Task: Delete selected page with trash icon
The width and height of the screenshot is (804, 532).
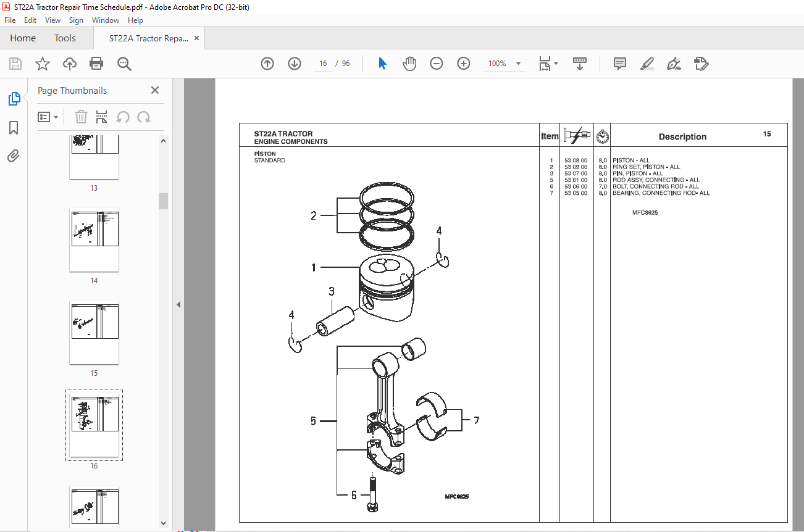Action: point(81,117)
